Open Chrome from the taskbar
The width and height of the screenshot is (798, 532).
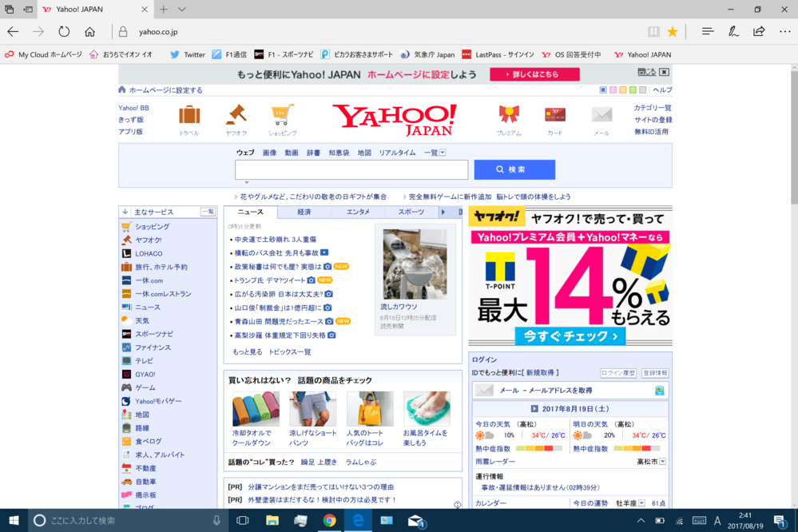330,520
